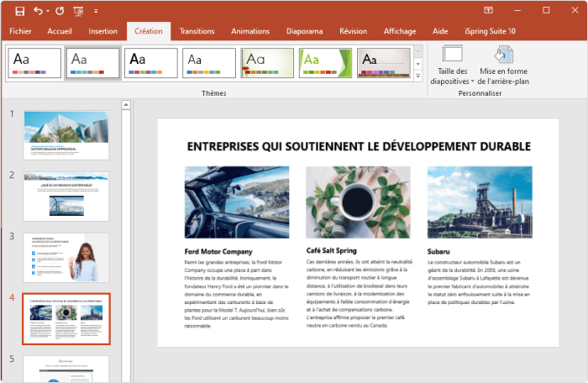Switch to the Diaporama tab
The image size is (588, 383).
[x=304, y=31]
